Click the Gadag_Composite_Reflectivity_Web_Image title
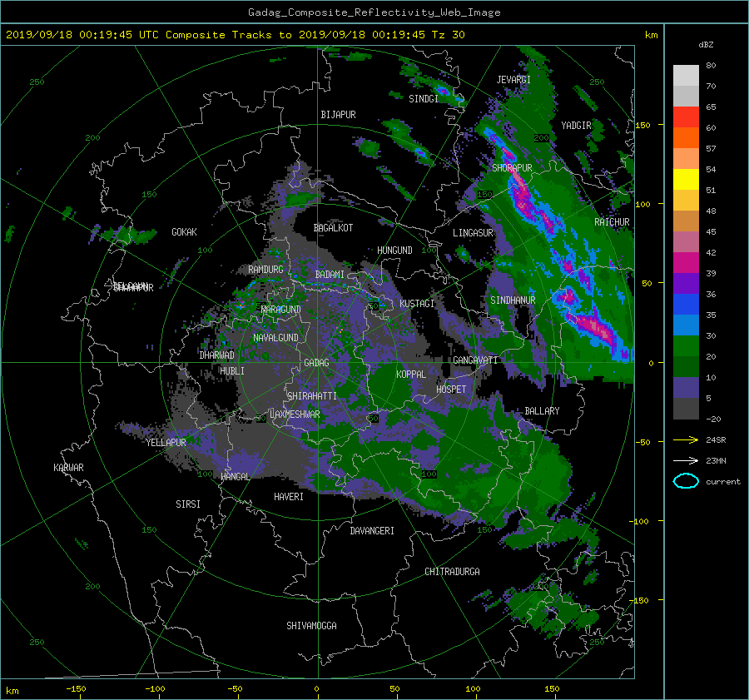The image size is (749, 700). pyautogui.click(x=374, y=12)
